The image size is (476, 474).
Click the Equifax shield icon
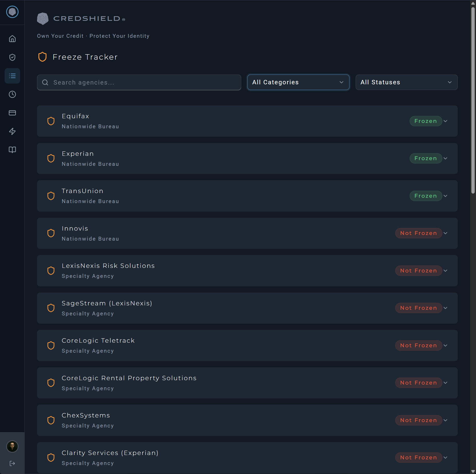pyautogui.click(x=51, y=121)
